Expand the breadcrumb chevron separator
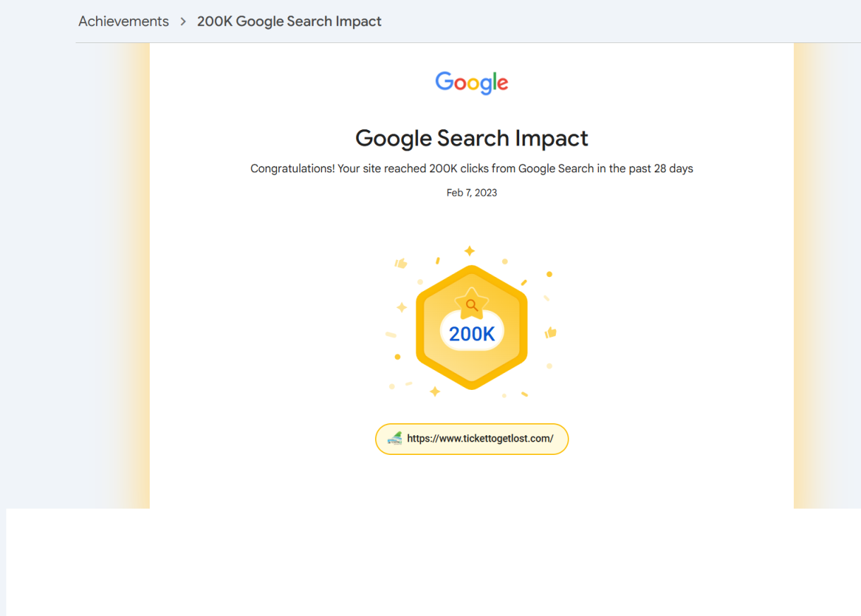 point(182,21)
